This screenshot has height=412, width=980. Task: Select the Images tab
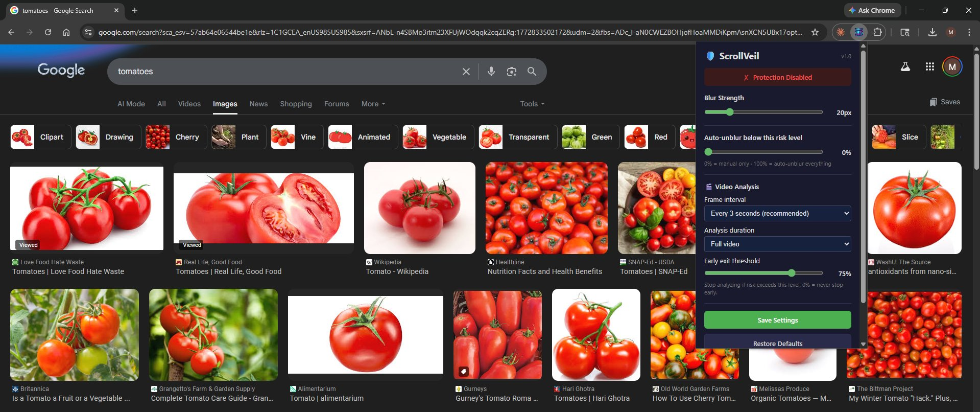coord(225,104)
